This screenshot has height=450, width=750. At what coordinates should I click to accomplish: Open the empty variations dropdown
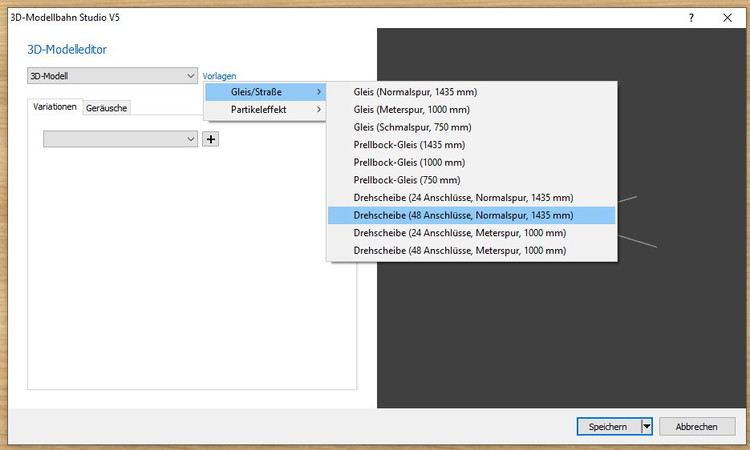(x=120, y=139)
